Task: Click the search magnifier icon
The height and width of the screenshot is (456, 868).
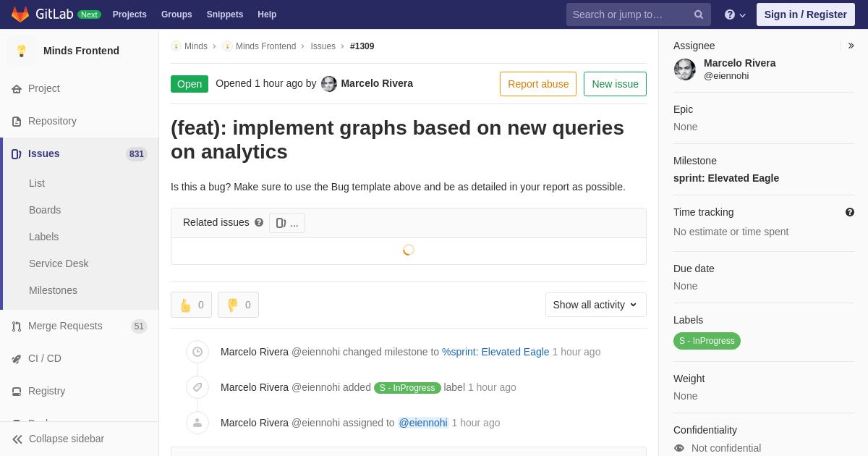Action: point(698,14)
